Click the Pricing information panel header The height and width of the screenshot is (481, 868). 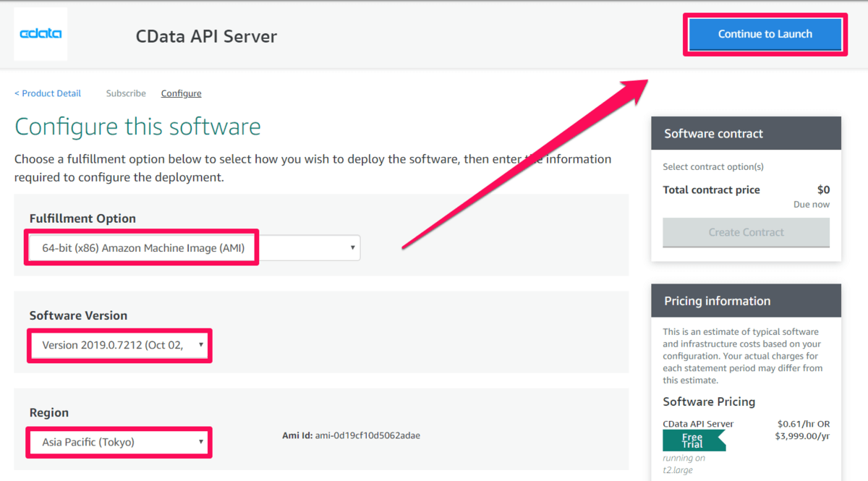pyautogui.click(x=746, y=301)
